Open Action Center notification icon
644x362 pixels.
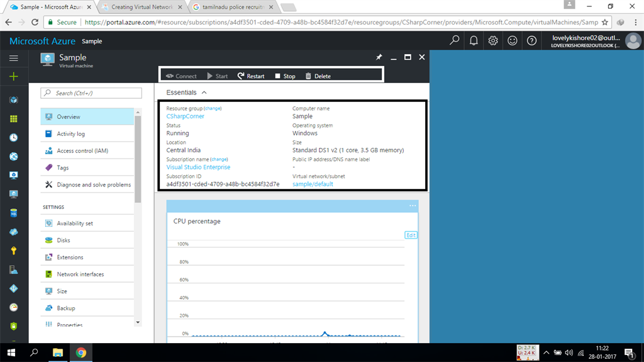tap(629, 353)
